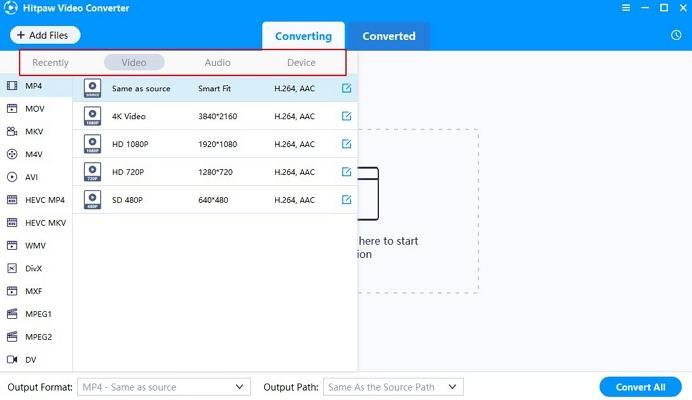Expand the Output Format dropdown
The width and height of the screenshot is (692, 400).
pos(164,387)
